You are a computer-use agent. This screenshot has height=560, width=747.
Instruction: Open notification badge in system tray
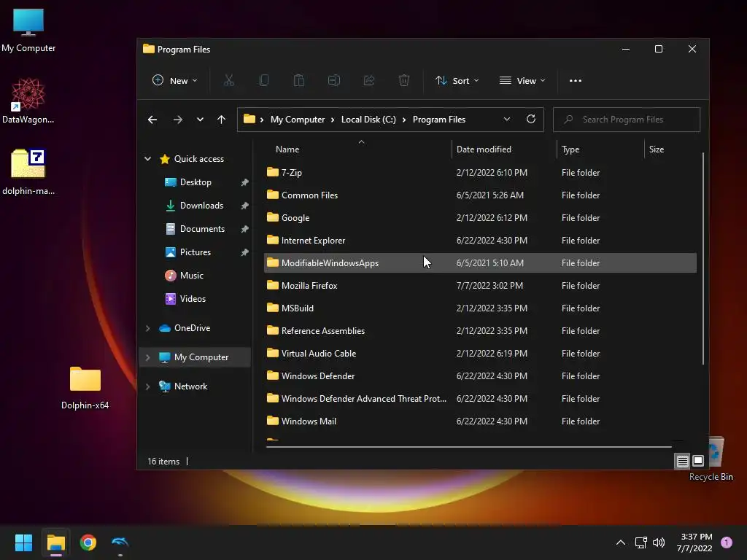tap(727, 542)
